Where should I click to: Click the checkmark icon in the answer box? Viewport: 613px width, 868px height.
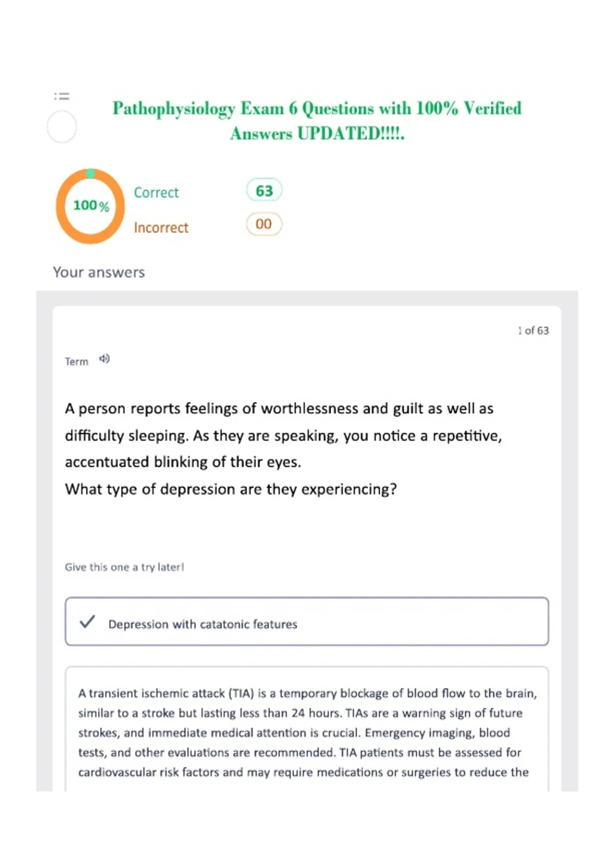(x=87, y=621)
